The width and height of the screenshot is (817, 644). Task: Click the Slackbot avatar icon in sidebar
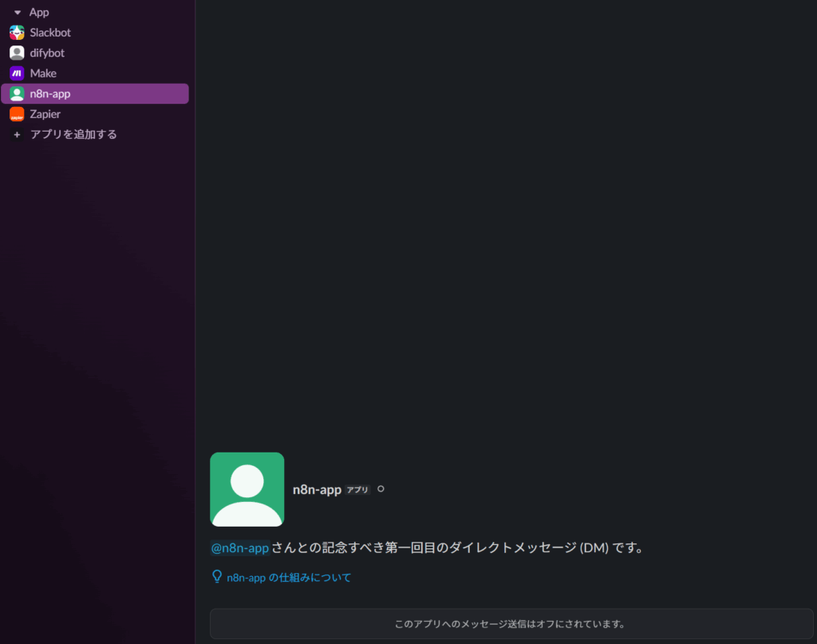17,33
